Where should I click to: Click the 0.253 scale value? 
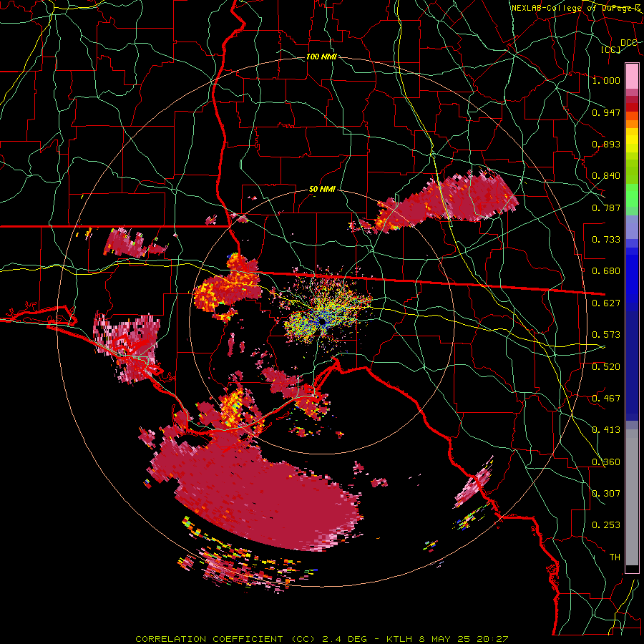(x=606, y=525)
